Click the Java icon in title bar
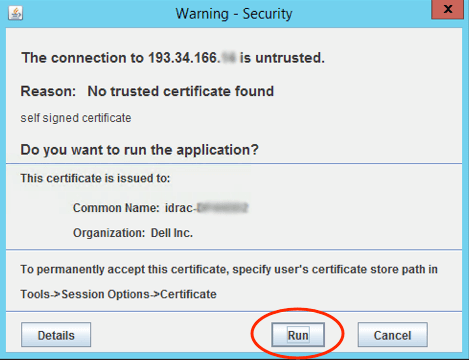This screenshot has width=469, height=360. [15, 14]
